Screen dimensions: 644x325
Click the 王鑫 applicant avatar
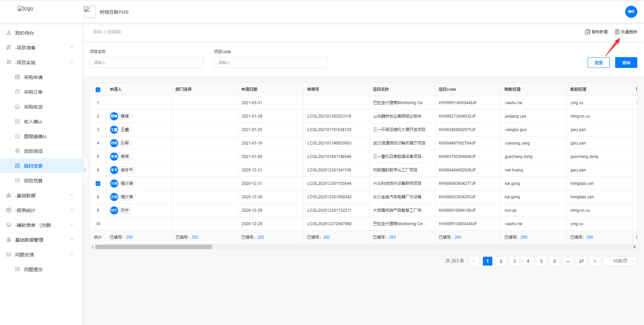coord(114,130)
